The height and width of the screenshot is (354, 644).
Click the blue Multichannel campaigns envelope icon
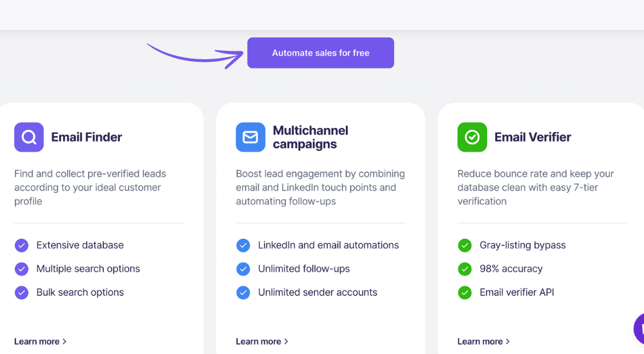251,137
